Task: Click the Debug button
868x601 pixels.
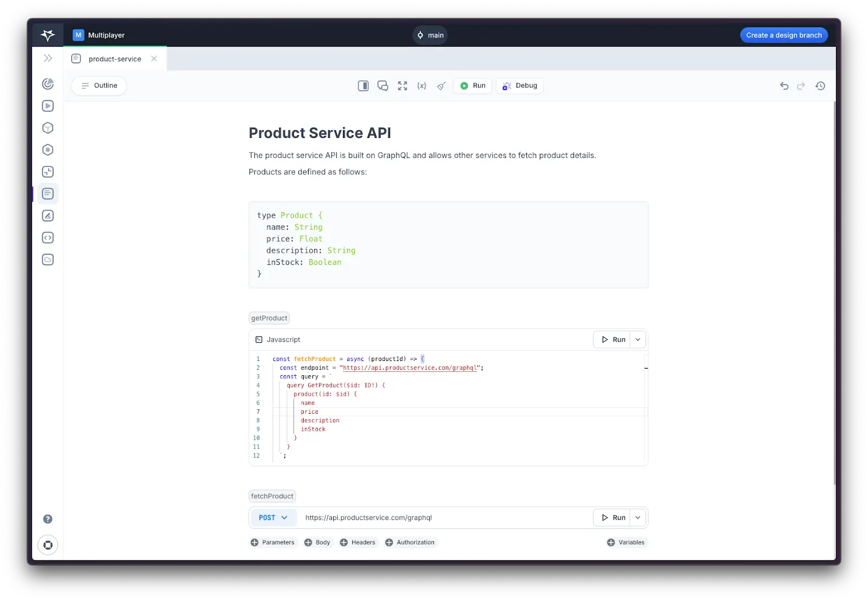Action: click(x=520, y=86)
